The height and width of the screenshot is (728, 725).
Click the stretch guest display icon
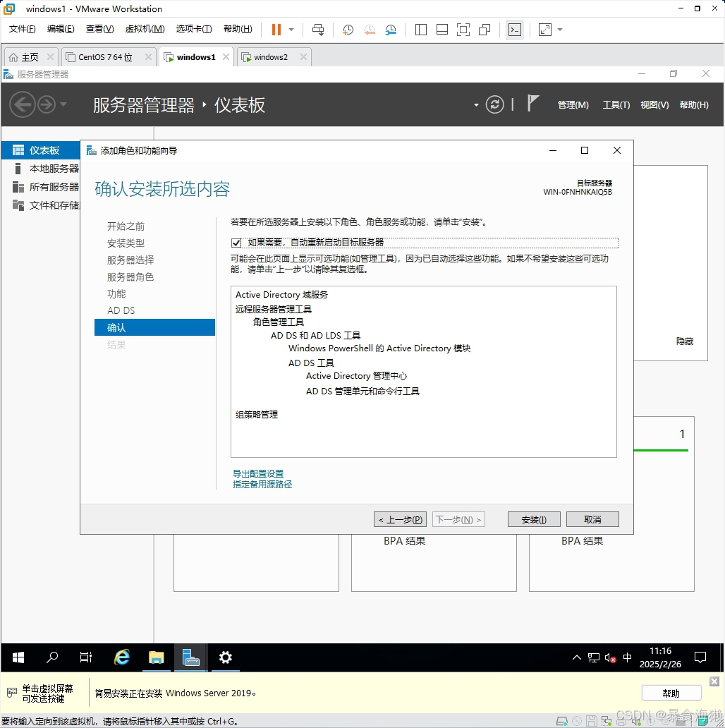click(x=545, y=30)
